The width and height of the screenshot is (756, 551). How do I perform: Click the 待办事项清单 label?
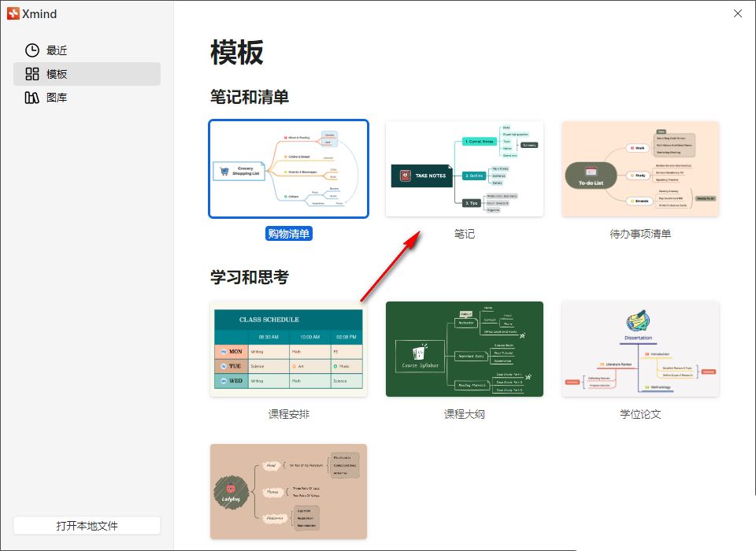click(x=640, y=234)
